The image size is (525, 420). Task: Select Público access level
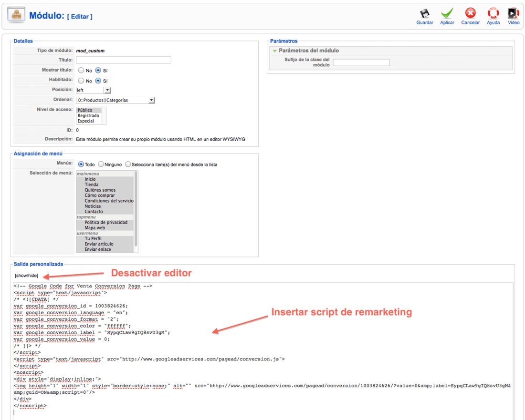(x=89, y=110)
